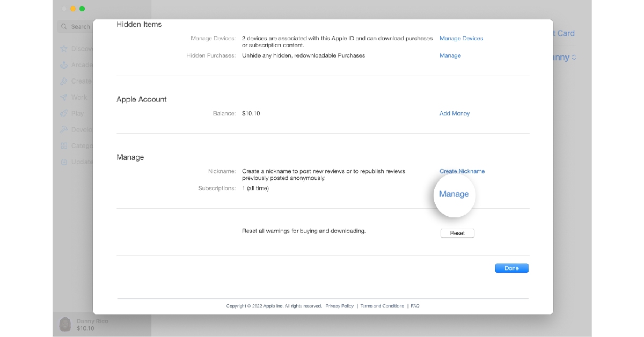
Task: Click Manage next to Subscriptions
Action: click(x=453, y=194)
